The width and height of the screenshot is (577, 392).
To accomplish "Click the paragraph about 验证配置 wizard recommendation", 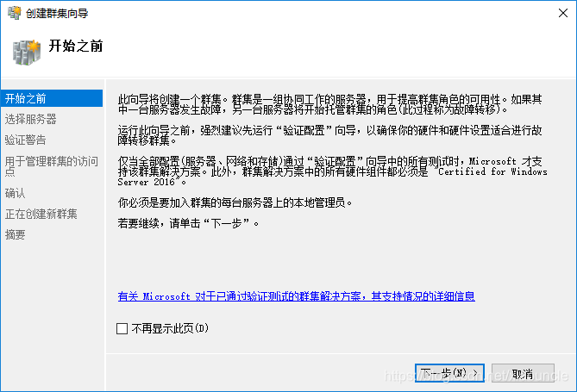I will tap(329, 135).
